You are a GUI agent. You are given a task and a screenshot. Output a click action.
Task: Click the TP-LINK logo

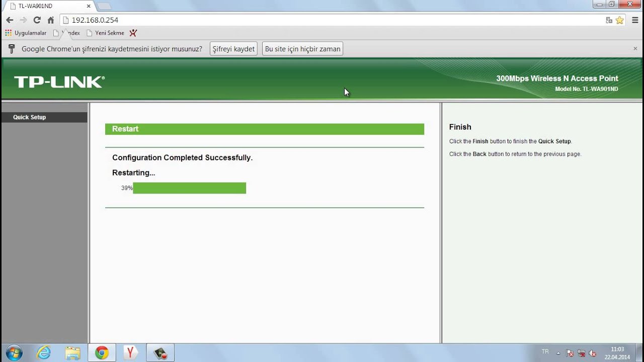pos(59,82)
